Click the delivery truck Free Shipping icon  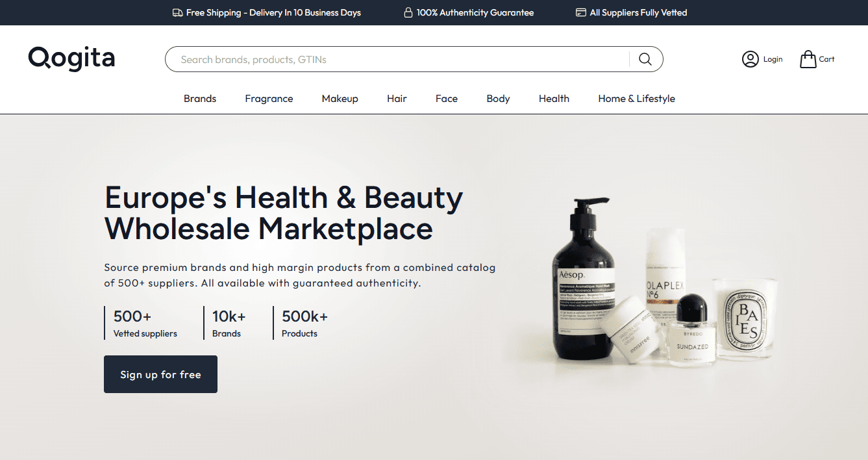pos(177,12)
